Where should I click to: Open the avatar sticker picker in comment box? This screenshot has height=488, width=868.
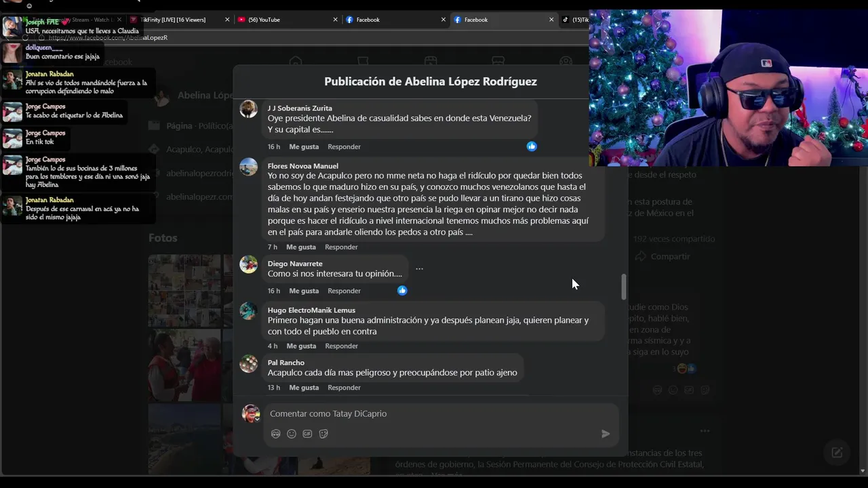click(275, 434)
